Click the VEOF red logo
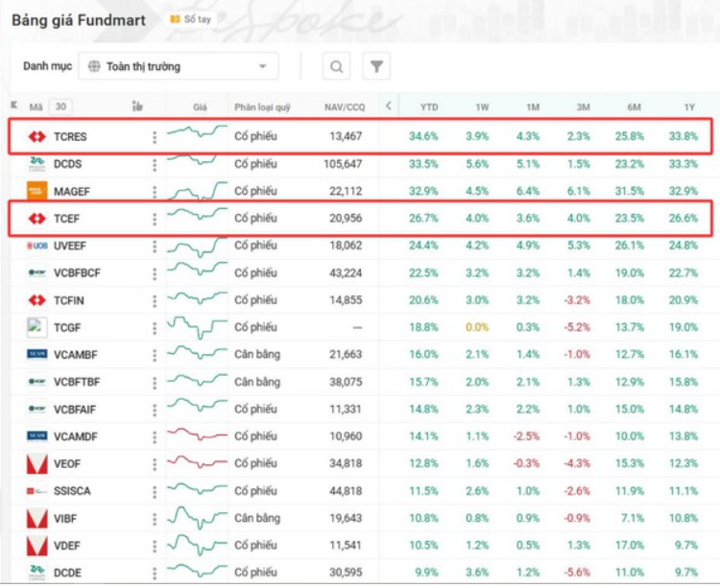This screenshot has height=588, width=720. click(36, 463)
